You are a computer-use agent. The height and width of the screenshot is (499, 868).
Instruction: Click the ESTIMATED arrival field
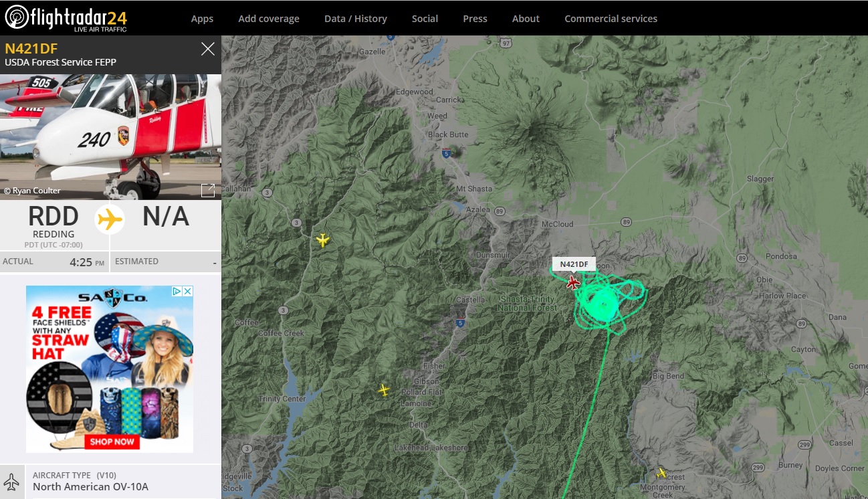click(166, 262)
